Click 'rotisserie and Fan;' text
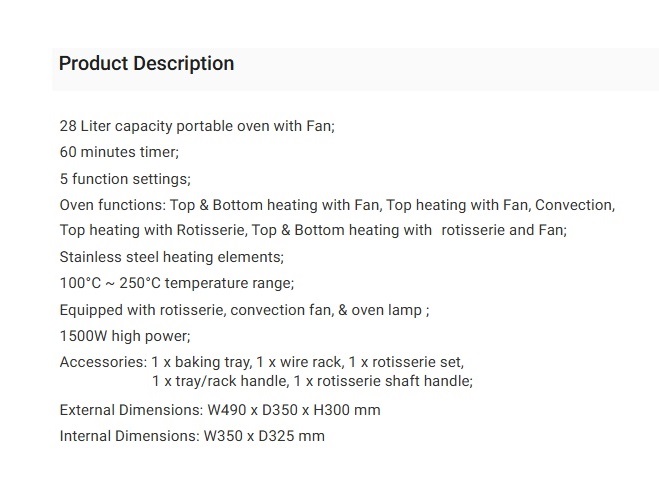Viewport: 659px width, 482px height. tap(503, 230)
